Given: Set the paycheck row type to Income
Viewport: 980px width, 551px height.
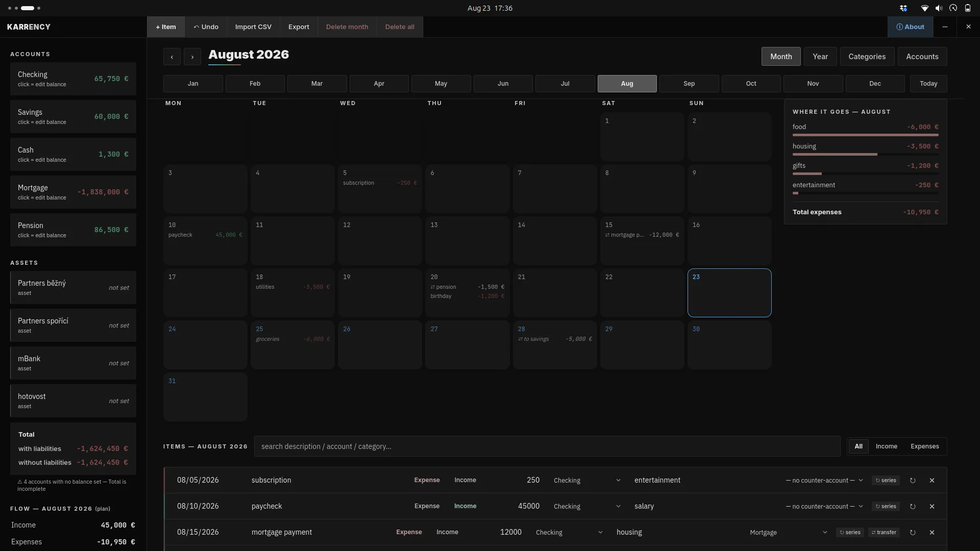Looking at the screenshot, I should tap(465, 507).
